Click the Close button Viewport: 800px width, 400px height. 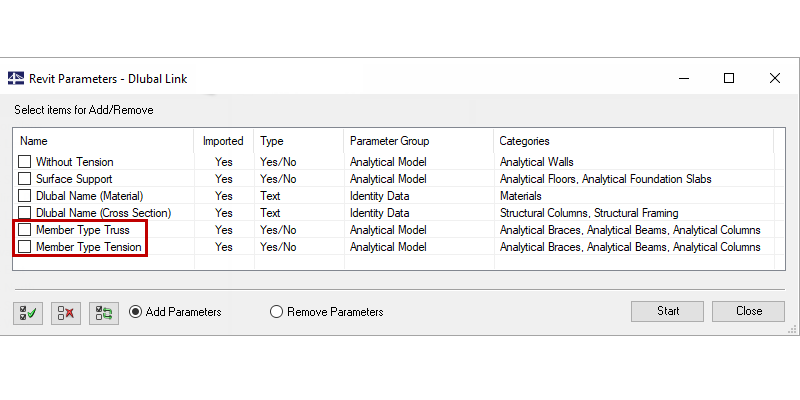pyautogui.click(x=748, y=311)
